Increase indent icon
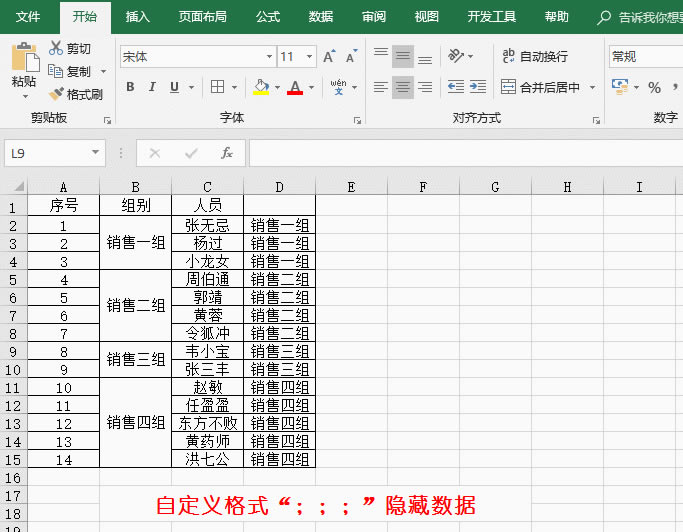 (478, 87)
